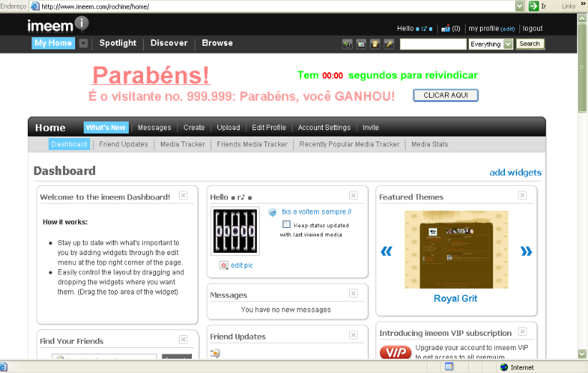Open Friend Updates sub-tab
Screen dimensions: 588x373
[x=124, y=144]
